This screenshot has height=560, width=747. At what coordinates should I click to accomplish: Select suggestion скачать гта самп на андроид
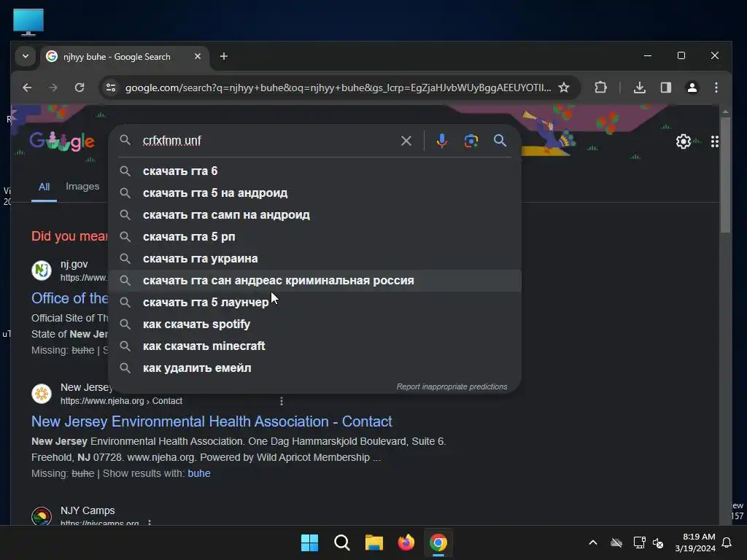click(x=315, y=215)
